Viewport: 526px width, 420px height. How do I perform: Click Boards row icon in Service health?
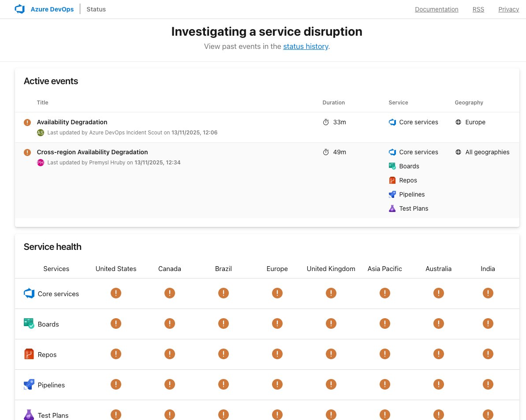pyautogui.click(x=29, y=323)
